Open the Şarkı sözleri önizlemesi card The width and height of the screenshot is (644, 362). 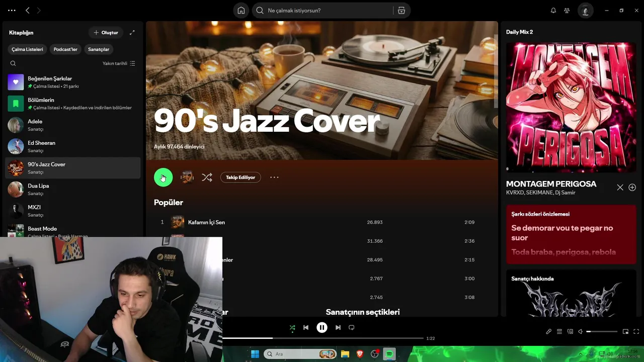(571, 234)
